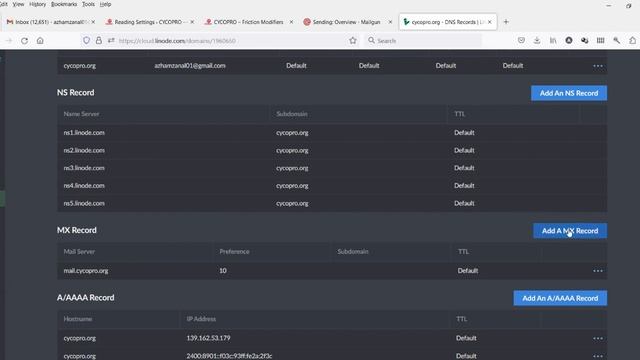
Task: Open the Help menu
Action: coord(105,4)
